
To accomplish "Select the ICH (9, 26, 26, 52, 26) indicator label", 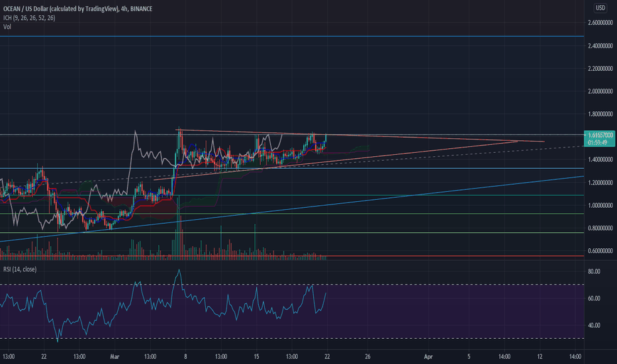I will (29, 18).
